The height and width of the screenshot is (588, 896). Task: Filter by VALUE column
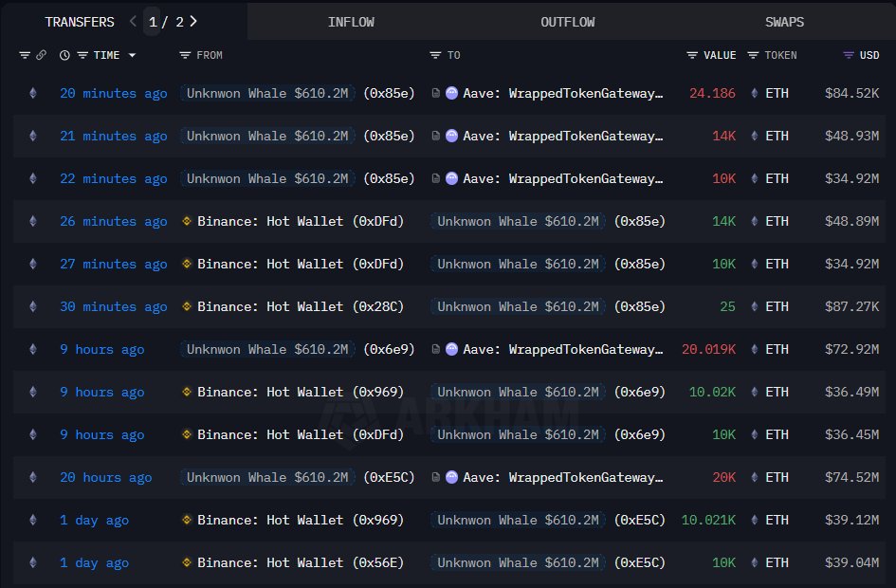pyautogui.click(x=692, y=55)
